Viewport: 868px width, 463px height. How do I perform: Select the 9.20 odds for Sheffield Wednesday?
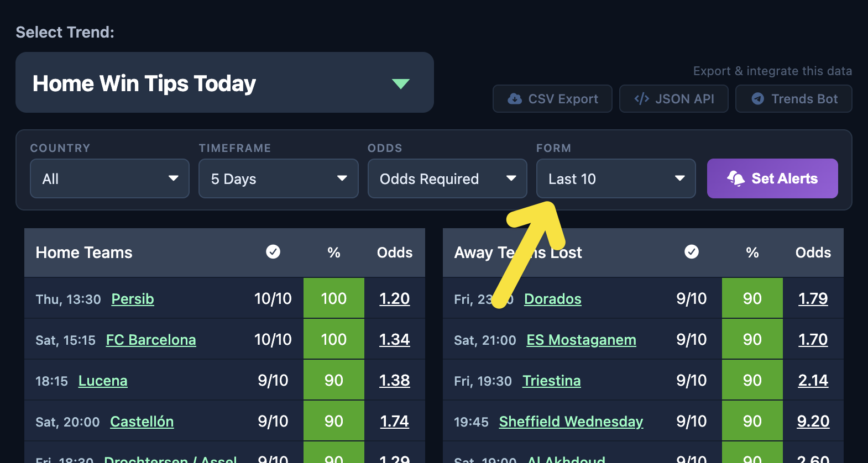(x=813, y=422)
